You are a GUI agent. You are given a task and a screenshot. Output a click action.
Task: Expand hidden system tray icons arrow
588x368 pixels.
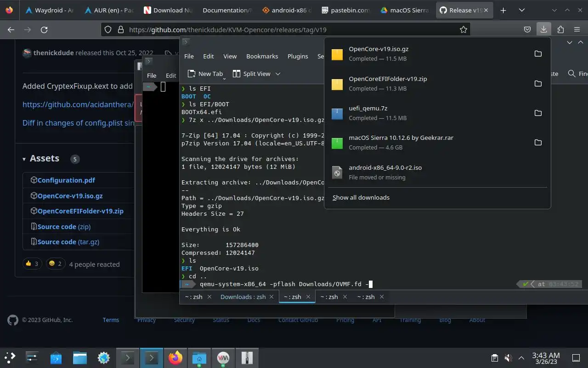(x=521, y=358)
